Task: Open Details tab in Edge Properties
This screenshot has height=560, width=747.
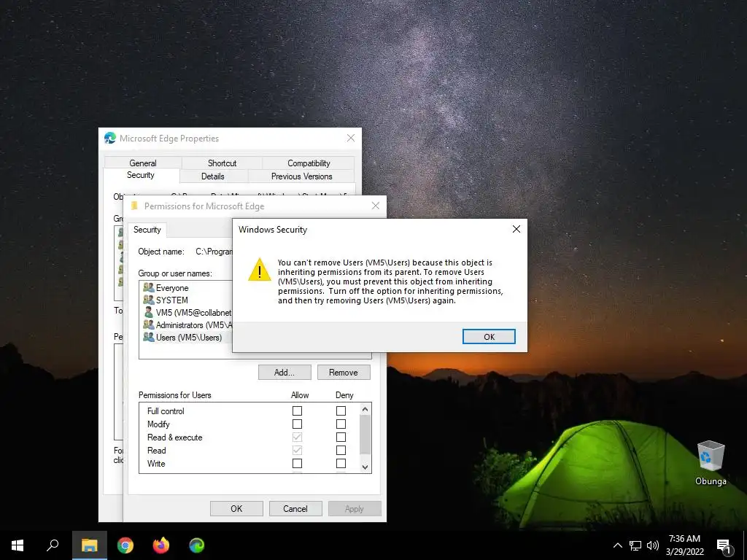Action: click(212, 176)
